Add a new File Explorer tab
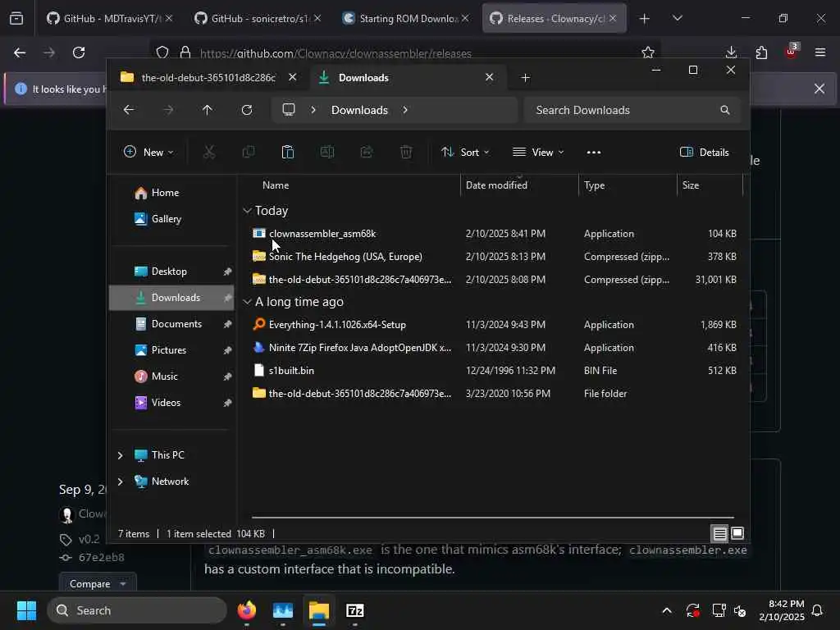The image size is (840, 630). 526,78
